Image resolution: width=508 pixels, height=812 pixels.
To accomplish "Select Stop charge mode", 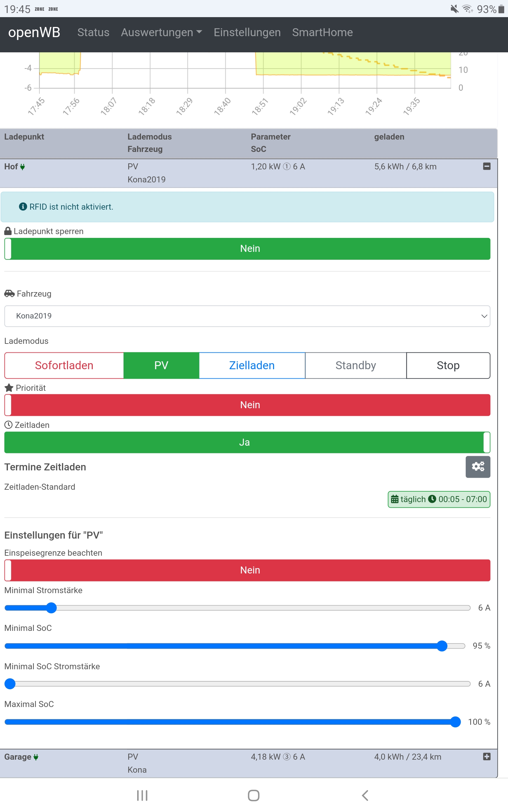I will coord(448,365).
